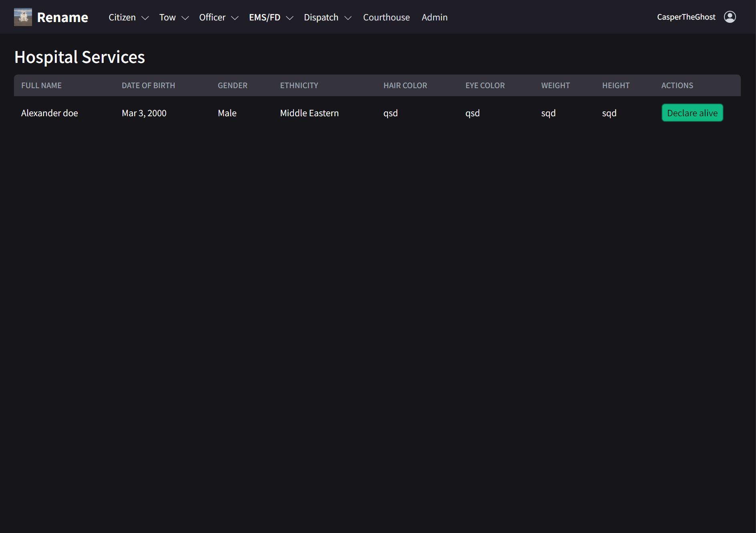Select the Hair Color column header
The width and height of the screenshot is (756, 533).
pyautogui.click(x=405, y=85)
